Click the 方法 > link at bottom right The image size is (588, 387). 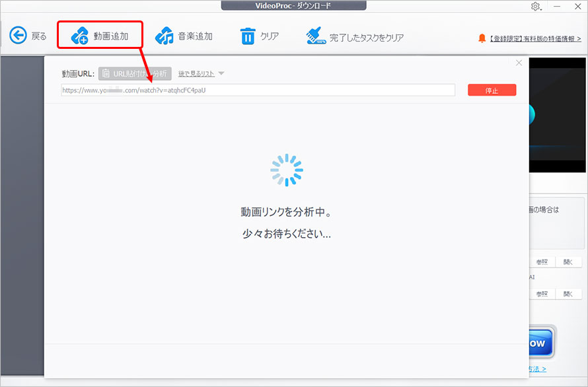[538, 369]
